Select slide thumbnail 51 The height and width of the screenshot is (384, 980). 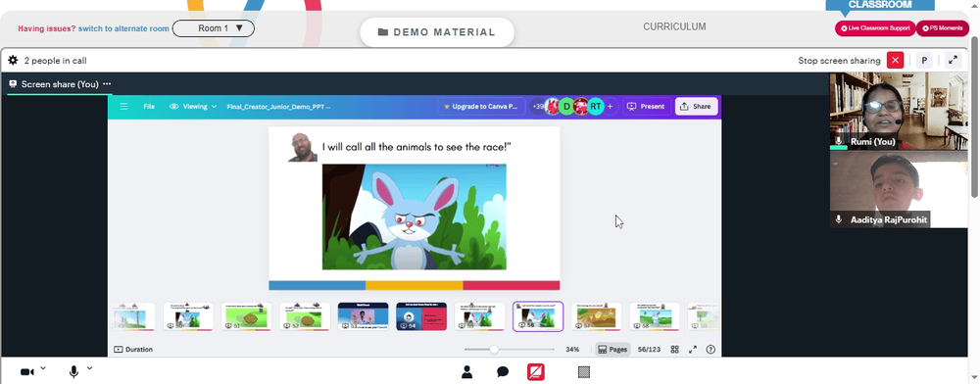(246, 316)
